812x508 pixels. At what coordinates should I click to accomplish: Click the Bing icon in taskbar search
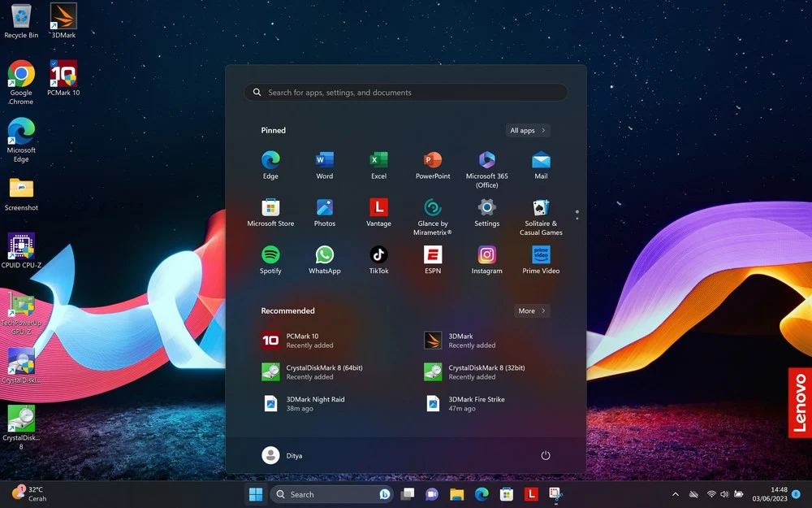pyautogui.click(x=384, y=494)
